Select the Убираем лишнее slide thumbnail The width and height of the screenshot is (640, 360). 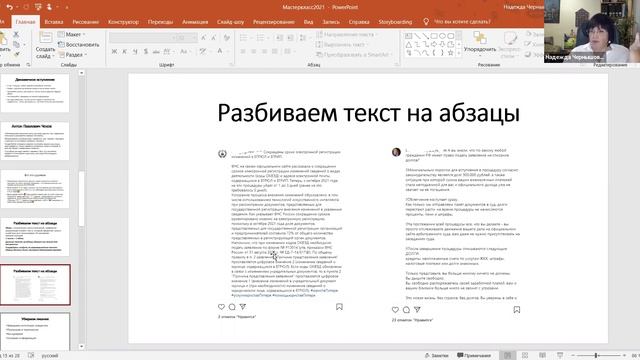pyautogui.click(x=35, y=331)
